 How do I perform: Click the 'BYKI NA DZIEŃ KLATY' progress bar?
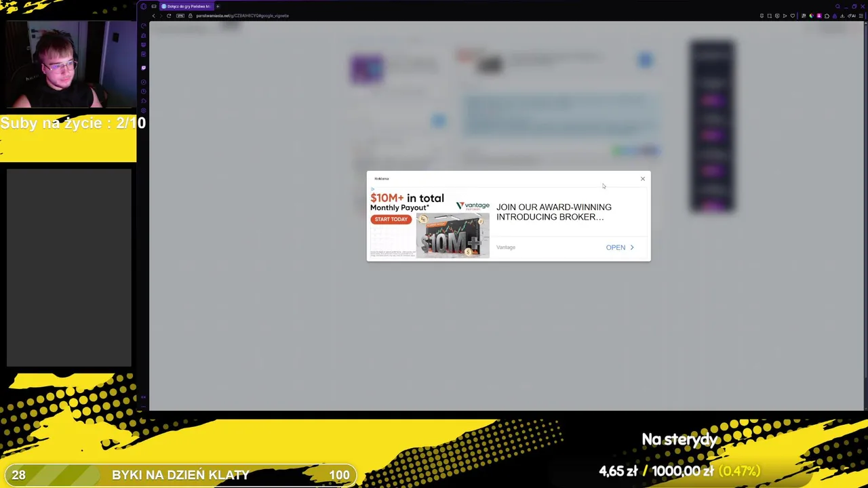180,475
